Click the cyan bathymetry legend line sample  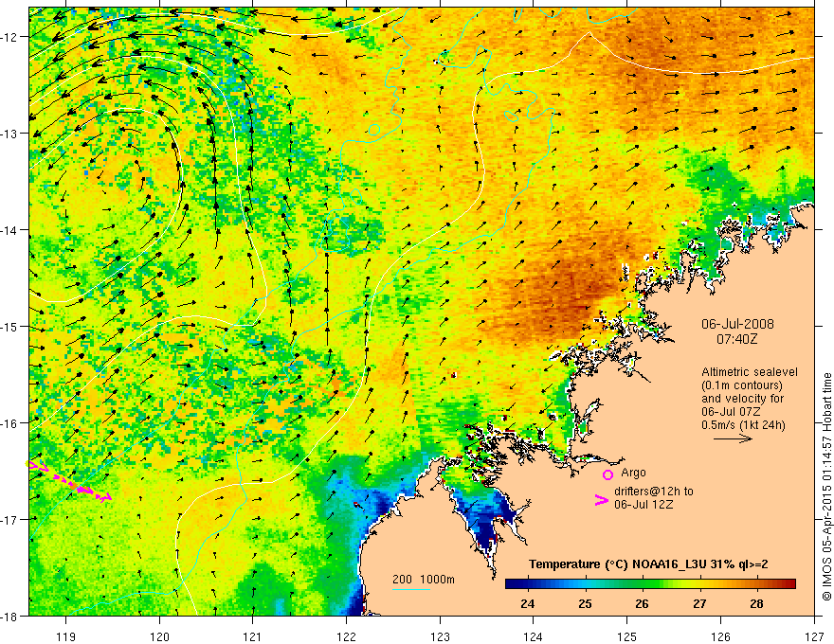pos(410,589)
